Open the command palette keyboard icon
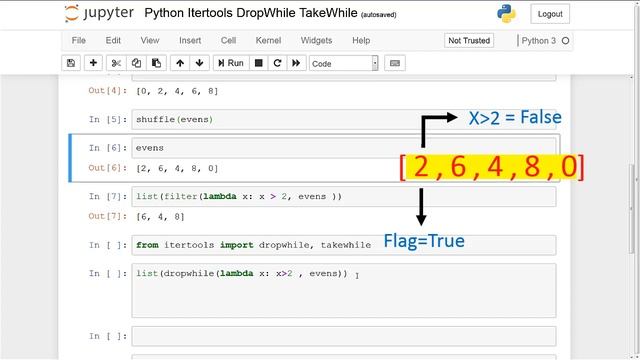640x360 pixels. coord(395,63)
